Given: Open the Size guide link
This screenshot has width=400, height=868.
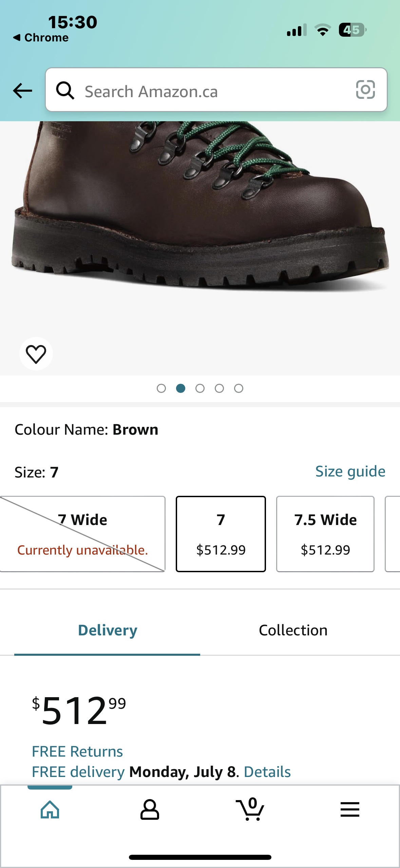Looking at the screenshot, I should coord(350,471).
